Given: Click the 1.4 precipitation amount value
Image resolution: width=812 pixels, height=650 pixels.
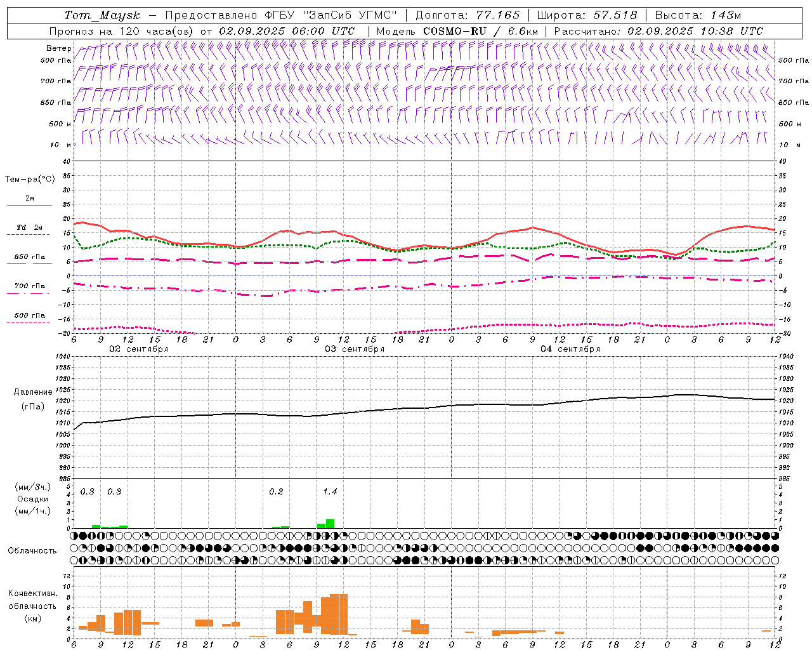Looking at the screenshot, I should [330, 492].
